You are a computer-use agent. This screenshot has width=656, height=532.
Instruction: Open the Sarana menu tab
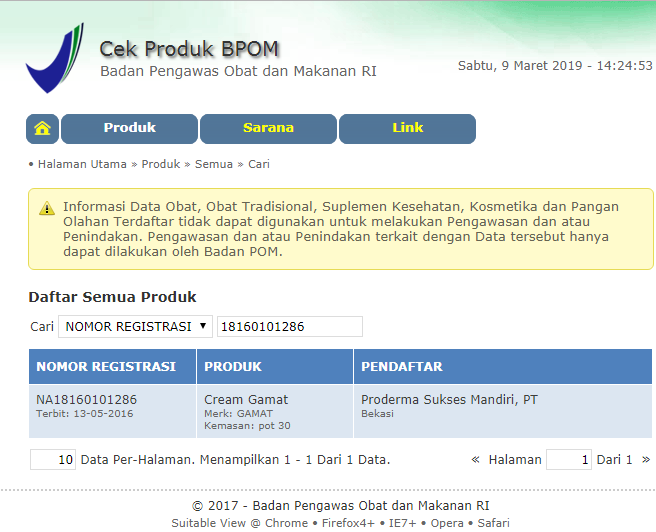click(x=268, y=128)
